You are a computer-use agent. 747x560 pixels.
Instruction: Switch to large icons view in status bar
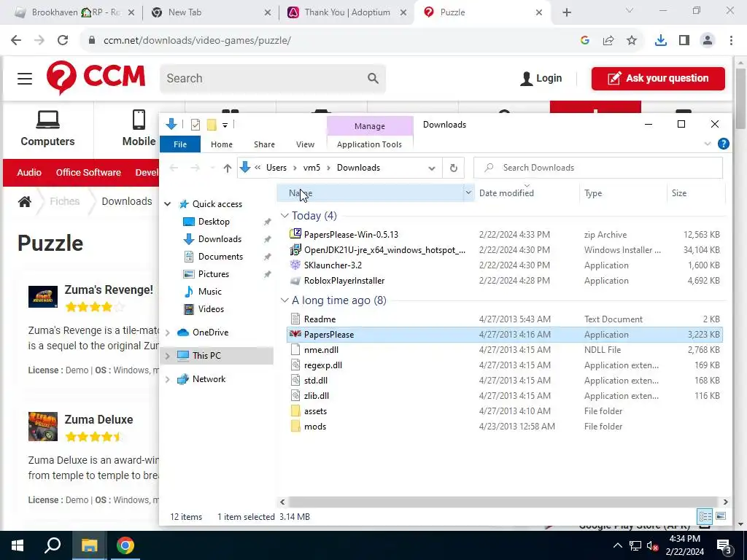click(721, 517)
